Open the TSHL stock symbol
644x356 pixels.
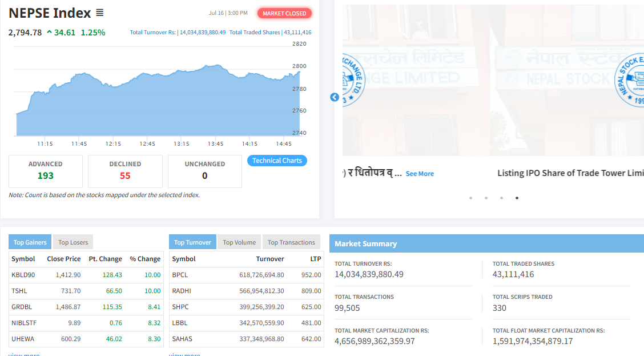(x=19, y=291)
